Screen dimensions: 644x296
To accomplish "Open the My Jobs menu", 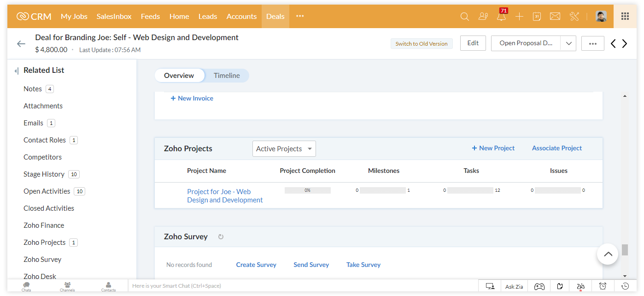I will click(x=74, y=16).
